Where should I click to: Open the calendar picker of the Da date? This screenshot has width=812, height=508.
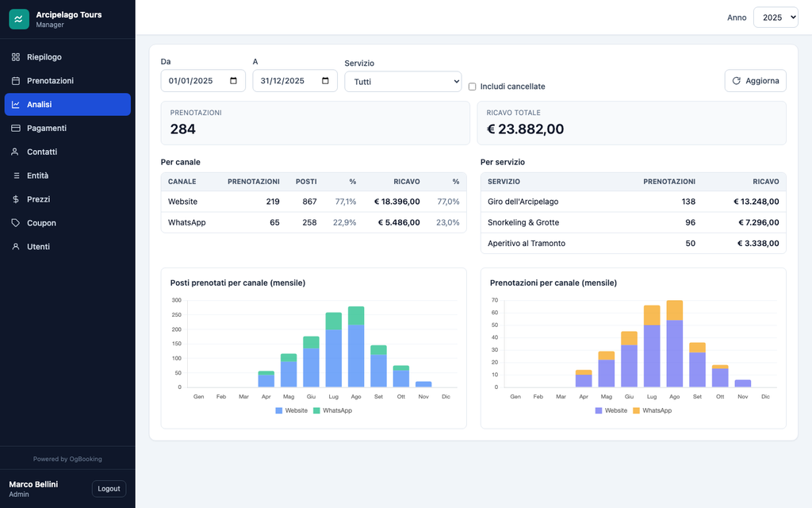pos(234,81)
